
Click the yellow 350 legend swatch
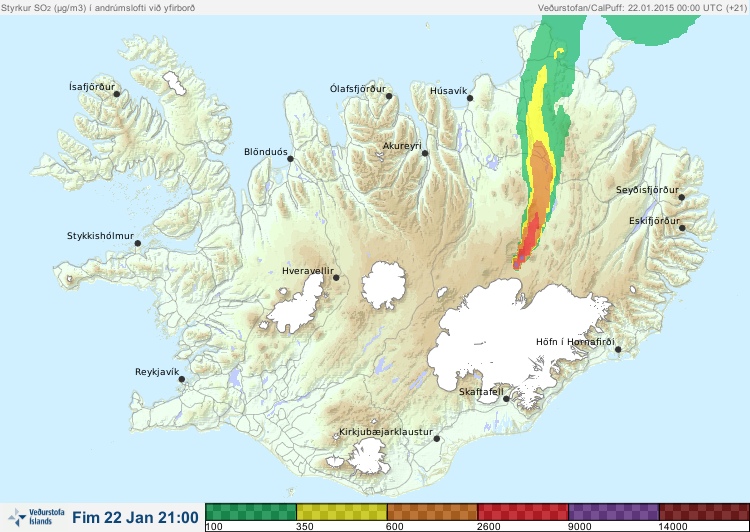click(342, 512)
